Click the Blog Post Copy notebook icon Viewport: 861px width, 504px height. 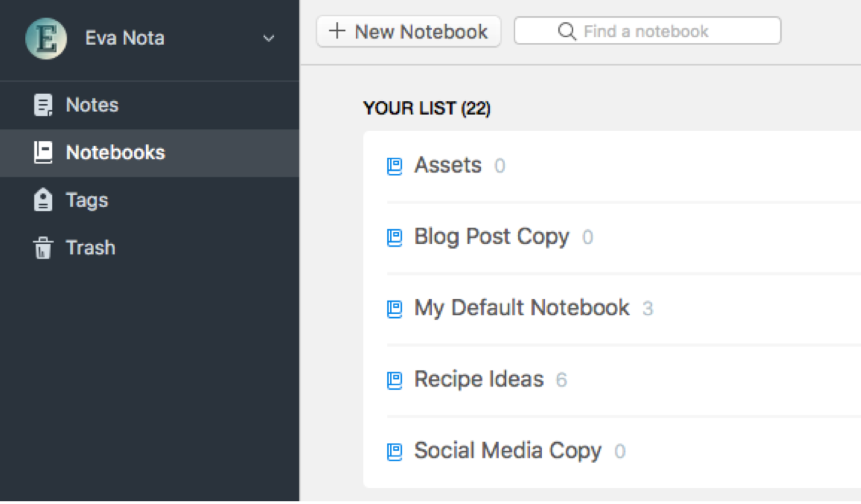[395, 238]
